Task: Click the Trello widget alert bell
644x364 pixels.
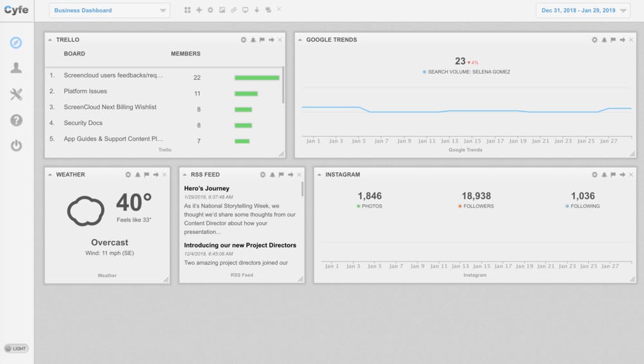Action: click(x=253, y=40)
